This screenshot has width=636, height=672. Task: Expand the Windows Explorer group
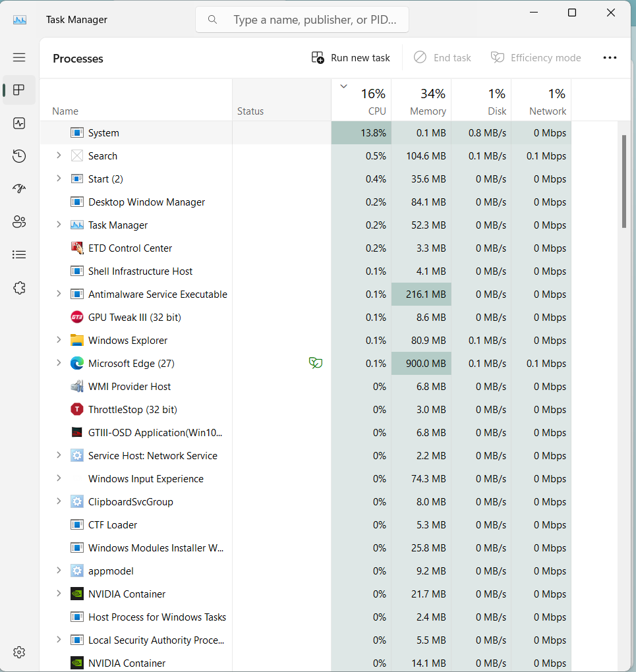(59, 340)
